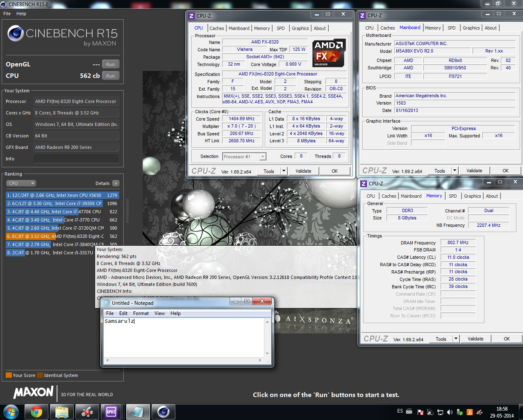Select ranking row Intel Xeon CPU X5650
The image size is (523, 420).
(x=62, y=195)
